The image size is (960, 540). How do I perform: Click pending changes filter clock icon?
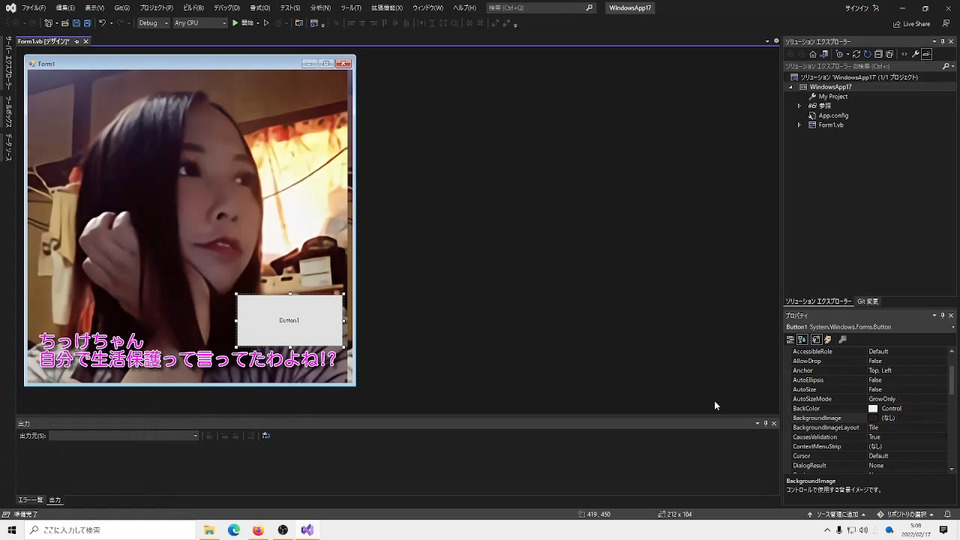click(x=839, y=54)
